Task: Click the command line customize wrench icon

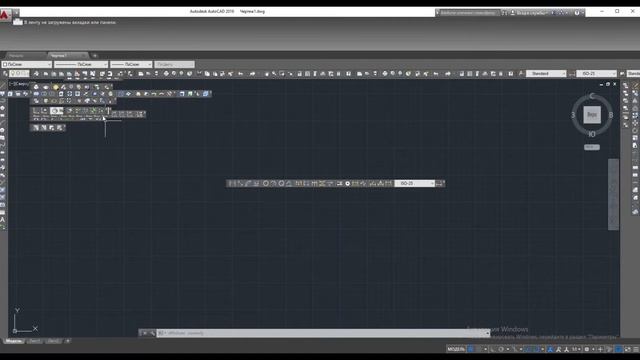Action: coord(152,333)
